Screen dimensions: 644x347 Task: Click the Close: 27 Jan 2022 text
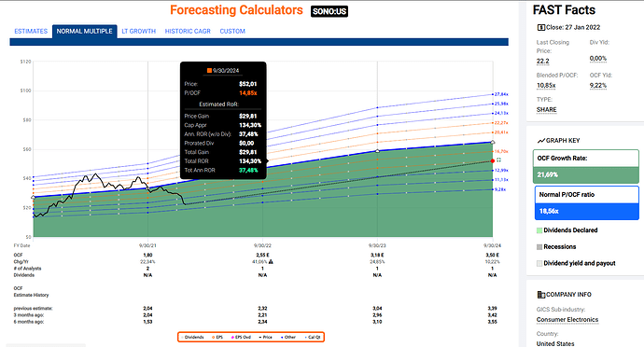573,27
